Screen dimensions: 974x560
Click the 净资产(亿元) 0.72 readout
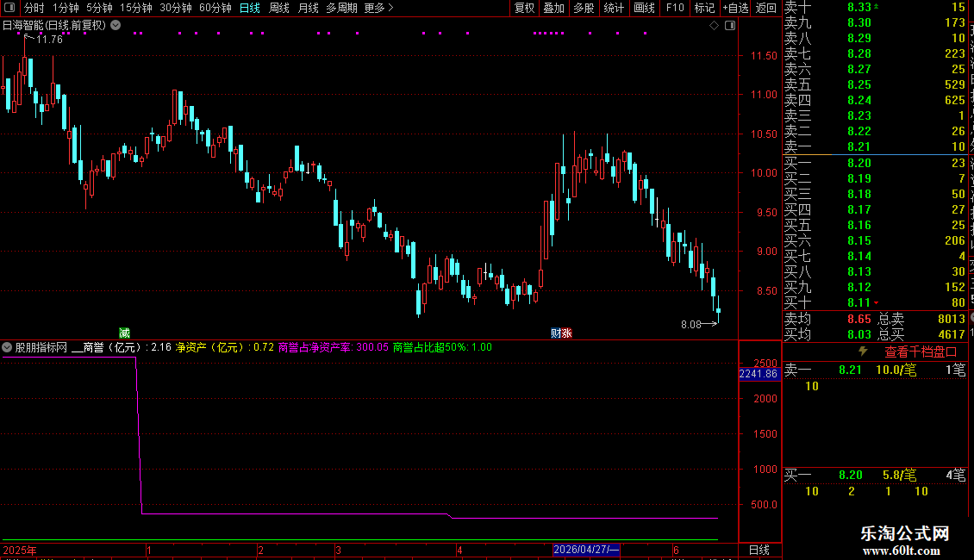click(x=225, y=347)
